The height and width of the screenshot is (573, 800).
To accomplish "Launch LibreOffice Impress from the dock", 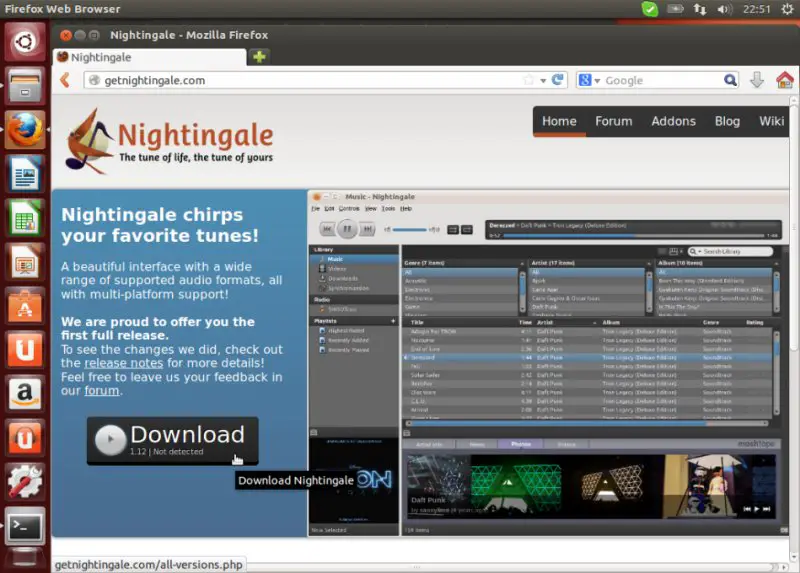I will [24, 262].
